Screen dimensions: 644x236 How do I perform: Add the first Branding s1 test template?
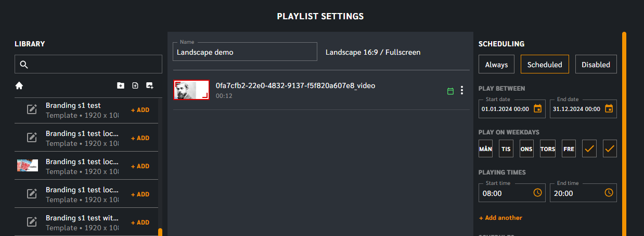pyautogui.click(x=140, y=110)
